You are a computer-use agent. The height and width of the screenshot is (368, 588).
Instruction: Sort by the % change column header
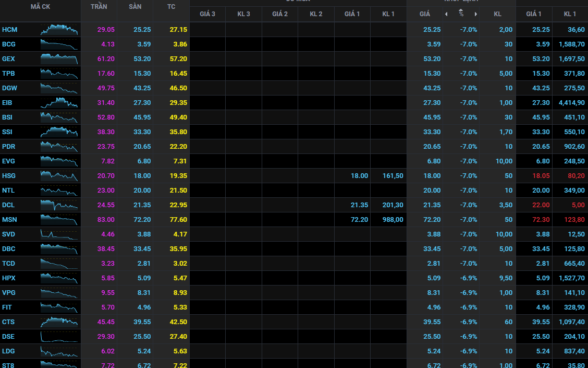click(x=461, y=14)
